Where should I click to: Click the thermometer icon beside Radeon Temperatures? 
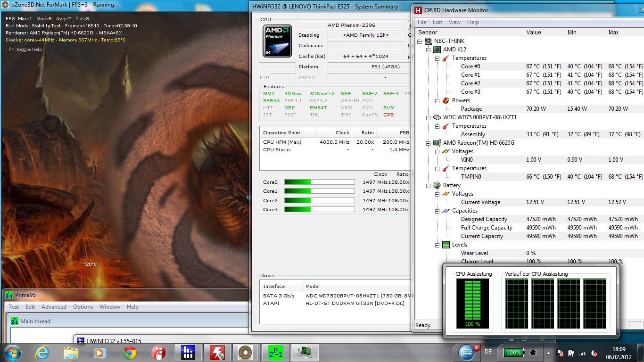tap(446, 168)
